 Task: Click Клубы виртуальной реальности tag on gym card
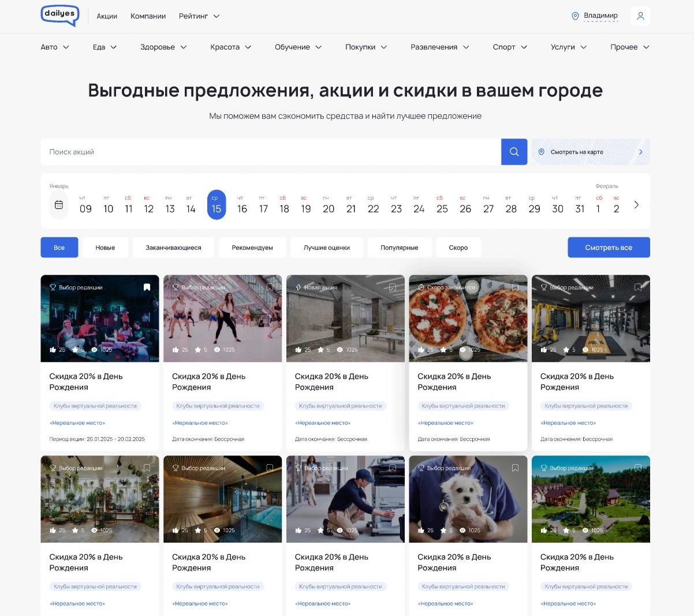pyautogui.click(x=586, y=406)
